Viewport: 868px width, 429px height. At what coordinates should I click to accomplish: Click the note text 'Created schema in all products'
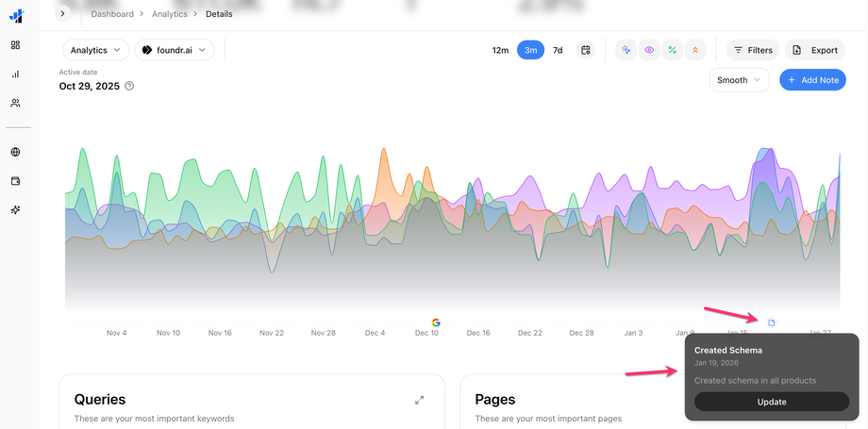coord(755,380)
